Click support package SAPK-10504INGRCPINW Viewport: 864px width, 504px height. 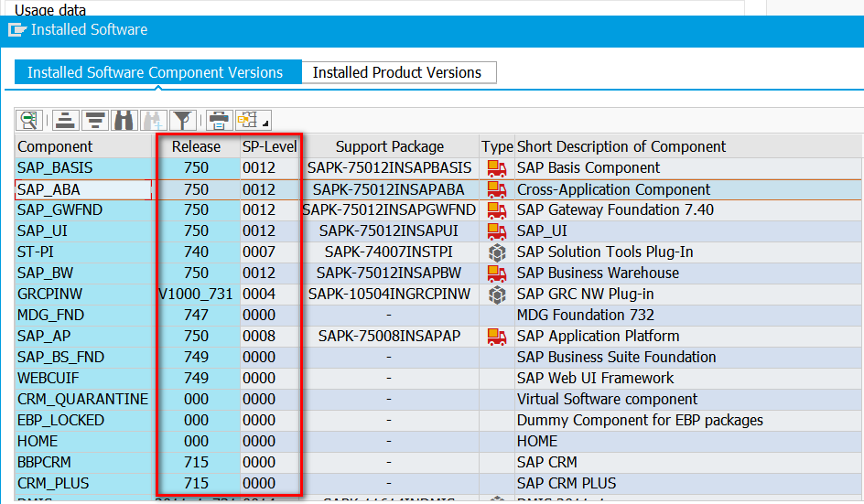[x=389, y=295]
